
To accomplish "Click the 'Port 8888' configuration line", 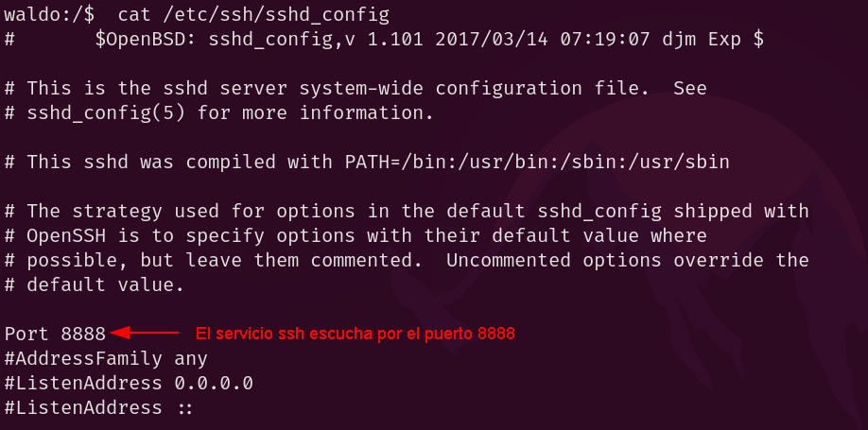I will 55,334.
